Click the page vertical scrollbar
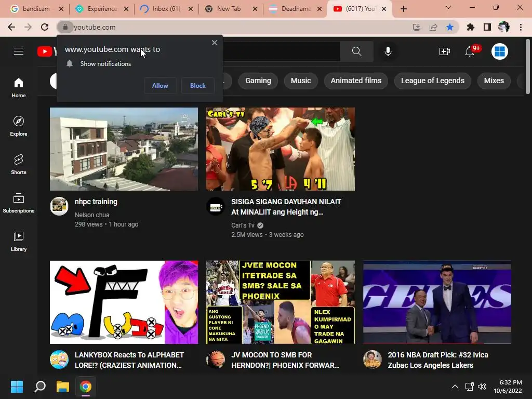 click(528, 66)
